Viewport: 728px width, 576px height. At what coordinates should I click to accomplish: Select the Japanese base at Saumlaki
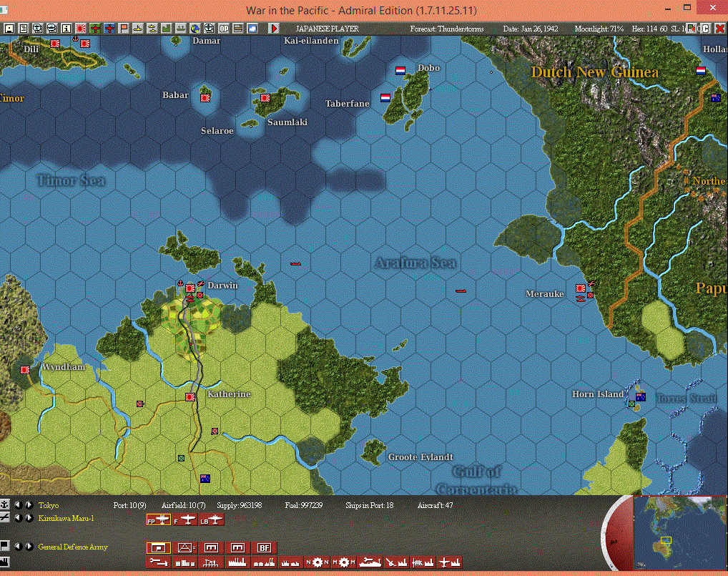click(x=265, y=98)
